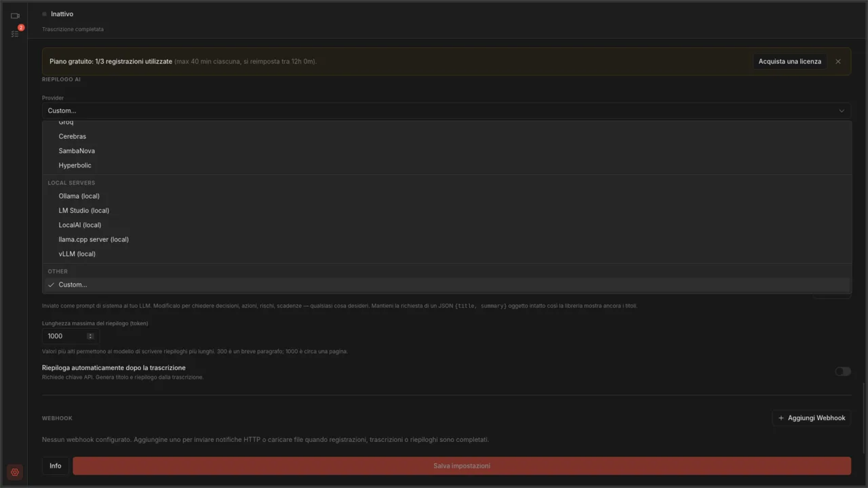Click the OTHER group label

tap(58, 271)
